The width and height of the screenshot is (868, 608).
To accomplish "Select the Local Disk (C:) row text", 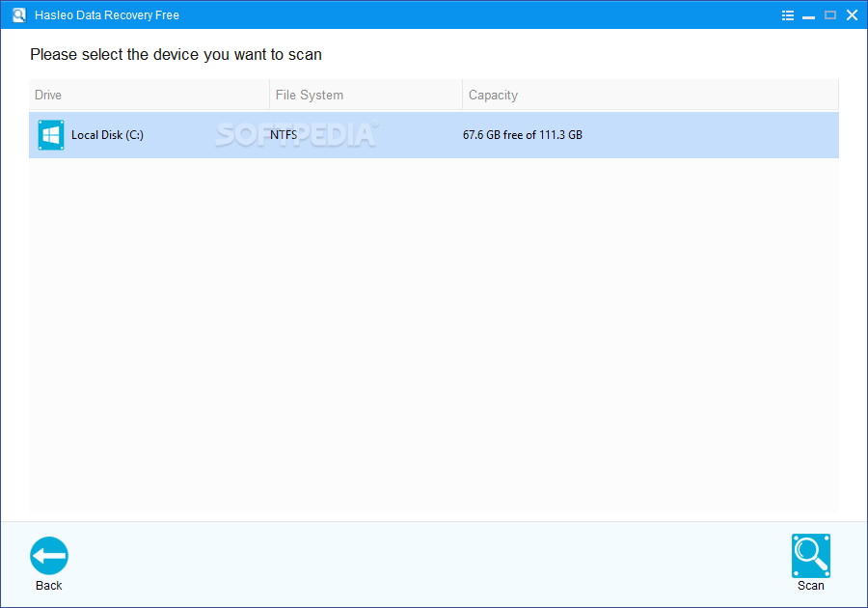I will point(107,135).
